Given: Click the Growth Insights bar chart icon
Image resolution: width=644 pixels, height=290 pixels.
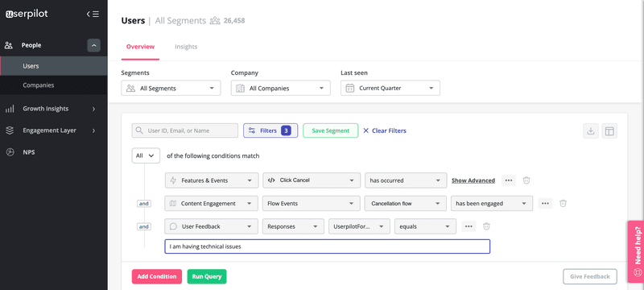Looking at the screenshot, I should tap(9, 109).
